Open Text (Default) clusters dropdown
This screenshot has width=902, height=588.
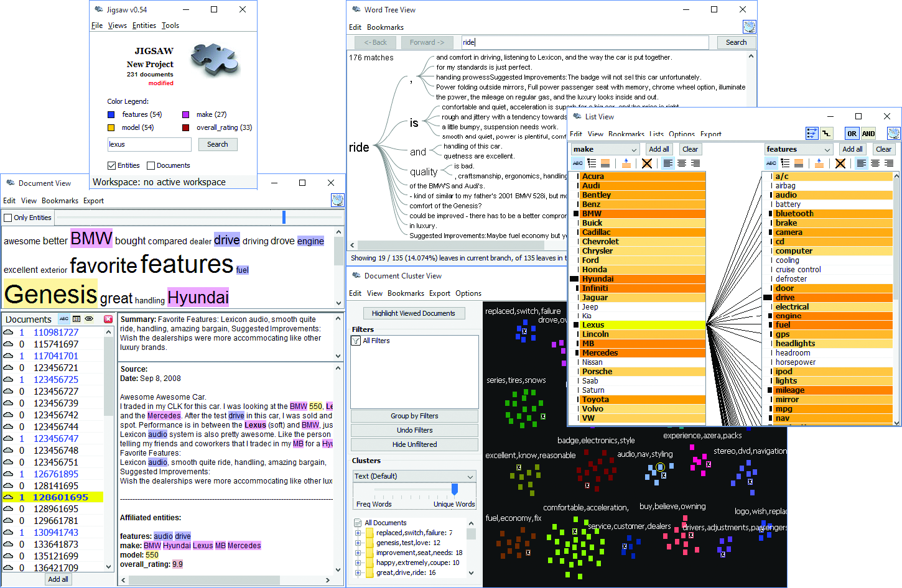pyautogui.click(x=414, y=476)
